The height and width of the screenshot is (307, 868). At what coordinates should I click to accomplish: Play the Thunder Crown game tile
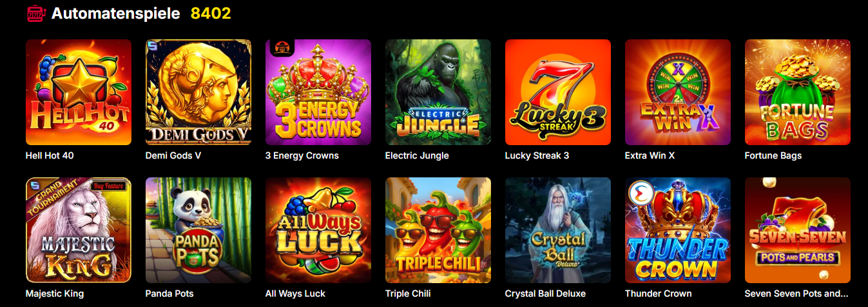pos(678,230)
